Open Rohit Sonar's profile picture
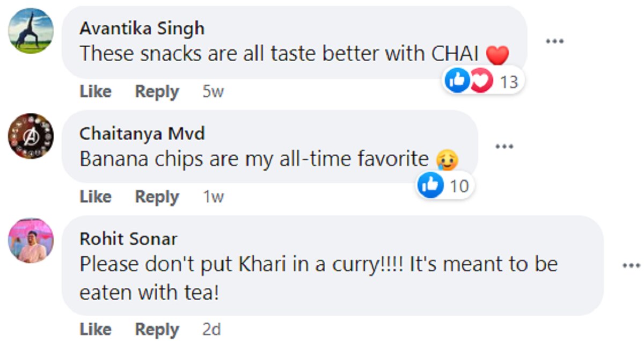 [31, 240]
